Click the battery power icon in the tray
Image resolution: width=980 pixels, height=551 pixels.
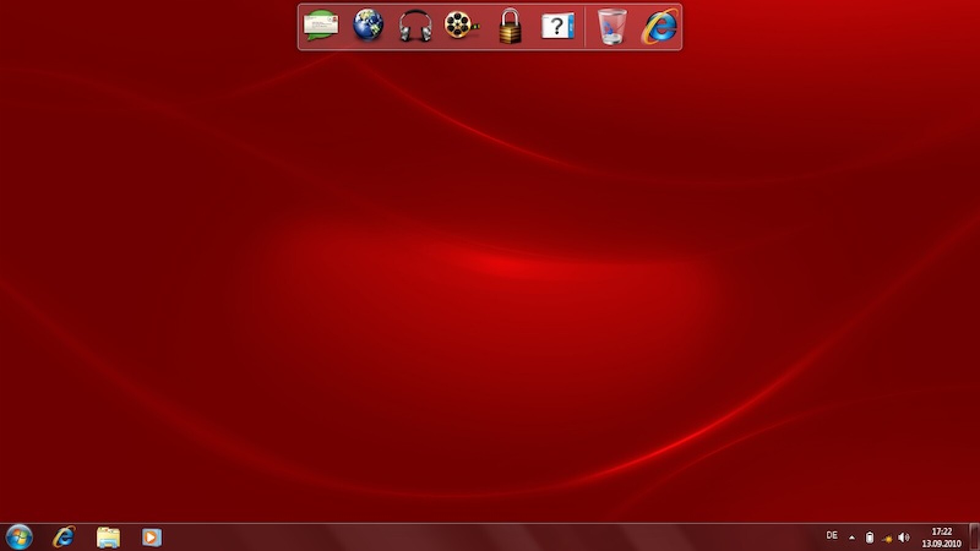pyautogui.click(x=869, y=538)
